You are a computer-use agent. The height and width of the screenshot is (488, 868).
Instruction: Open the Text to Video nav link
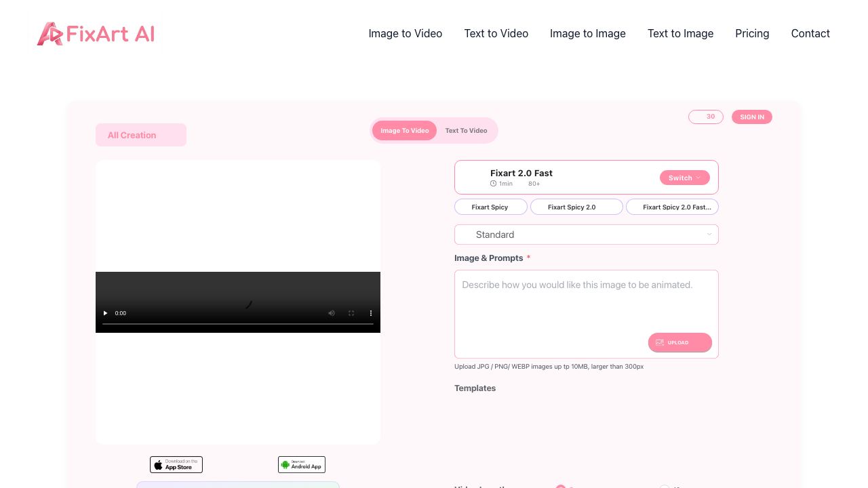coord(496,33)
